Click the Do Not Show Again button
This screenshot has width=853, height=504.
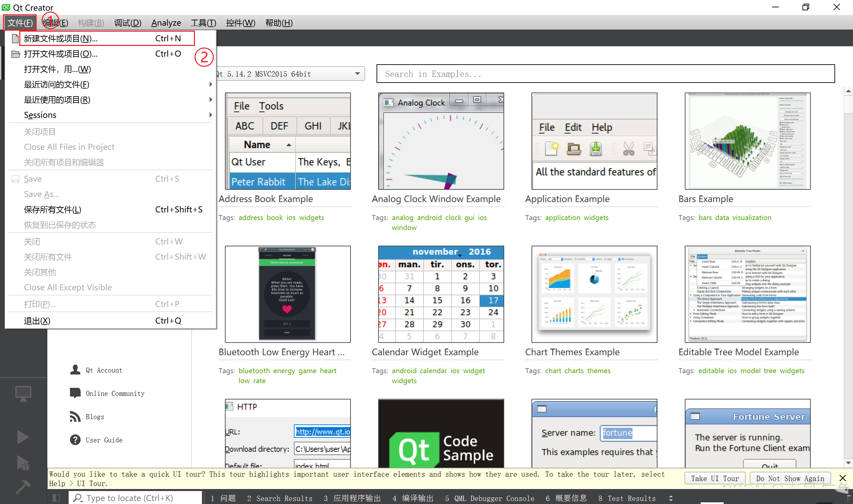tap(790, 478)
